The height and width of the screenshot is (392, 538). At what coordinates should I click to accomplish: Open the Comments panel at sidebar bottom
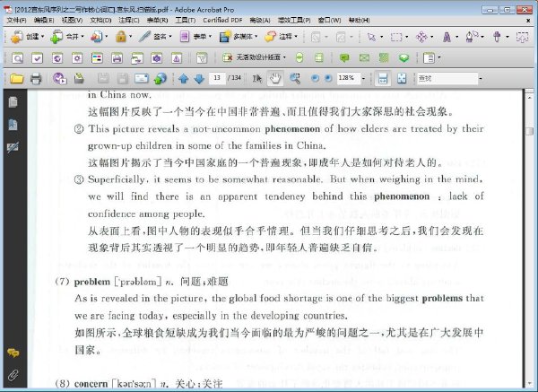coord(13,353)
